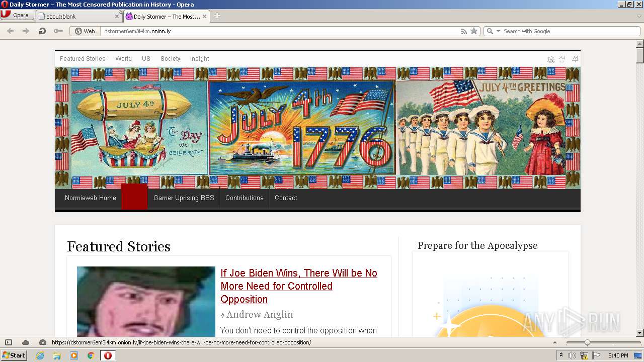Click the featured article thumbnail image
The height and width of the screenshot is (362, 644).
(146, 302)
